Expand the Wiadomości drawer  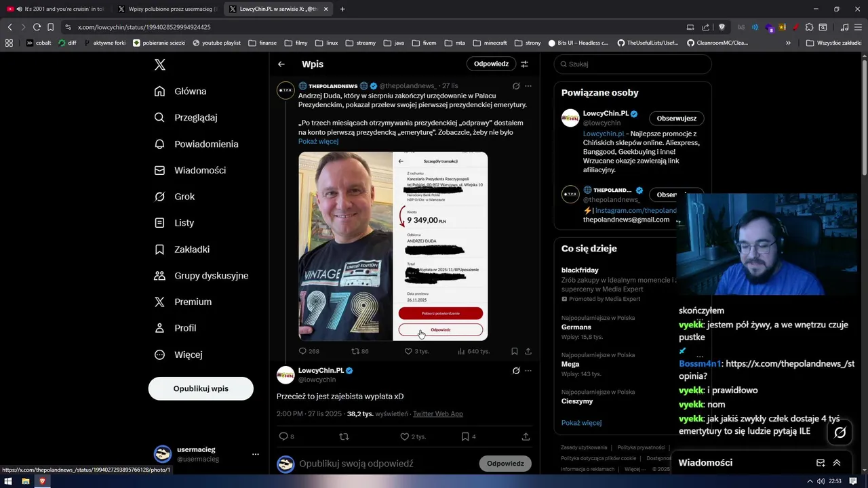tap(837, 463)
